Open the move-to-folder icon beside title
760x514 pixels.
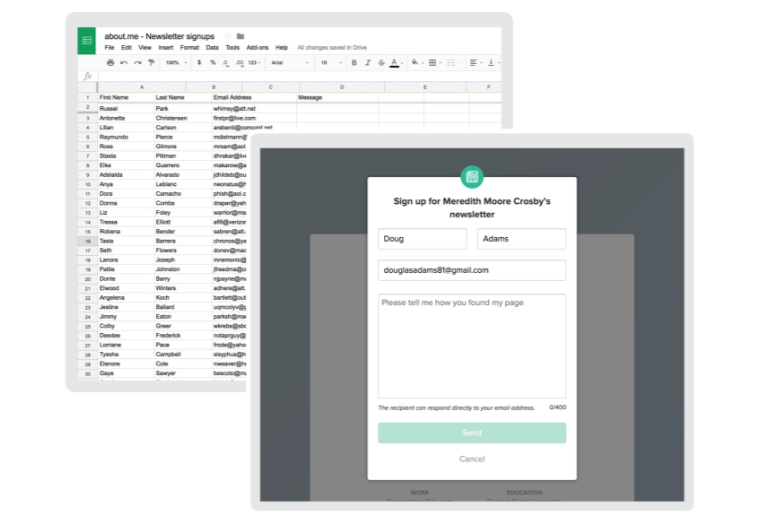point(240,36)
